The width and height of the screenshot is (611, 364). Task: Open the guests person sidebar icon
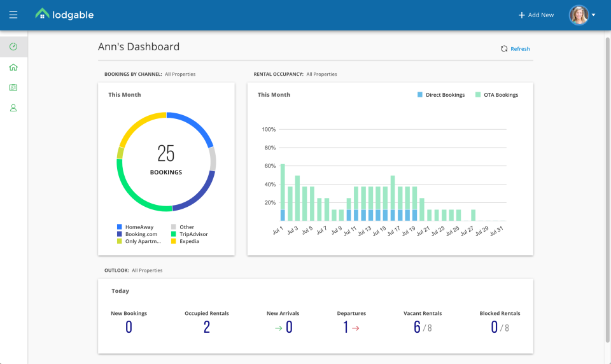tap(13, 108)
